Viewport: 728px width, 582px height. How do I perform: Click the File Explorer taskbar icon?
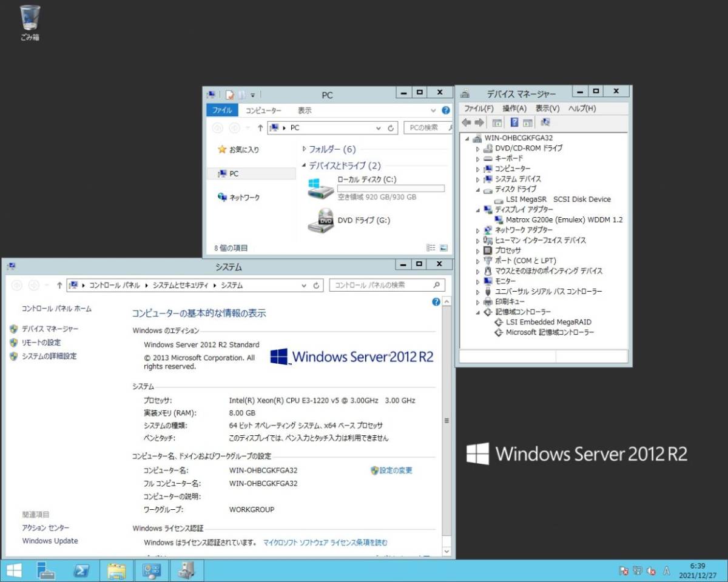click(116, 570)
